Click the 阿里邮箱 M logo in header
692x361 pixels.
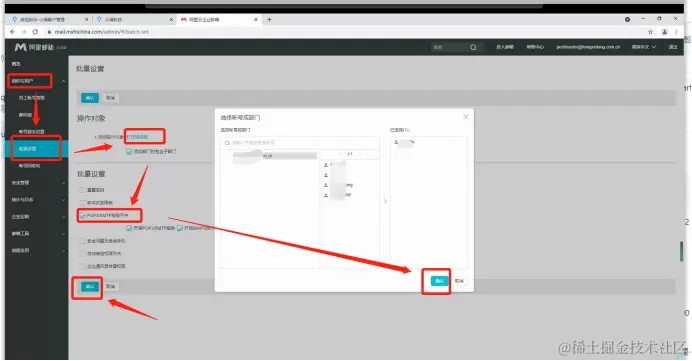point(20,47)
